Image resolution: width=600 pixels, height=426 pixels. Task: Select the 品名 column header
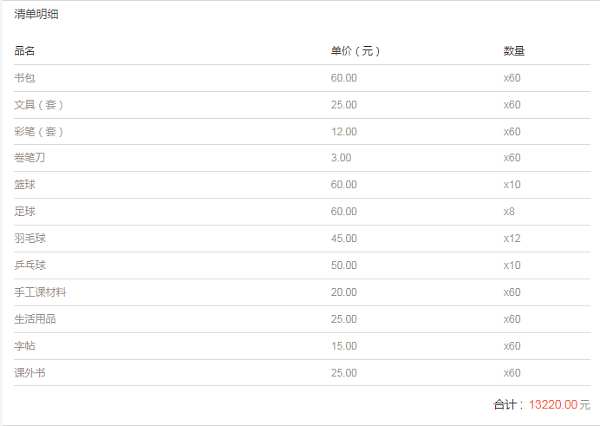pos(24,51)
